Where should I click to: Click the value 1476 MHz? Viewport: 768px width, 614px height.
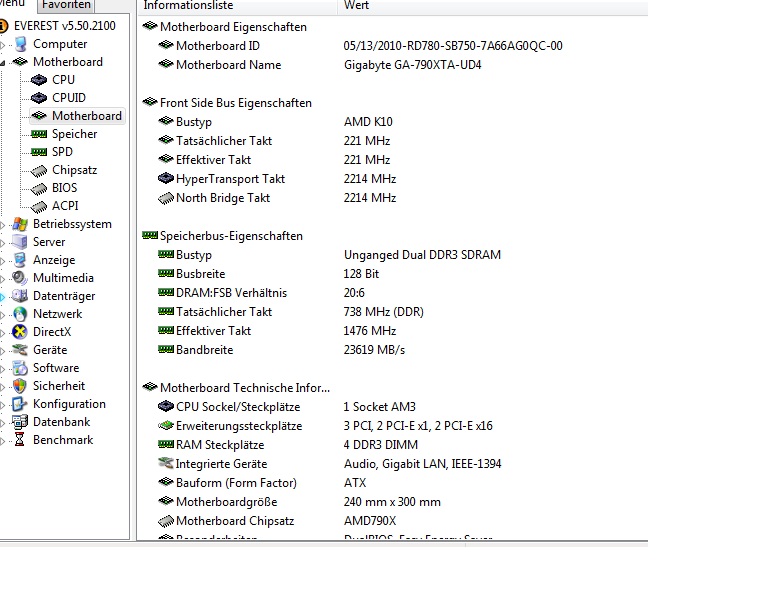click(x=370, y=331)
